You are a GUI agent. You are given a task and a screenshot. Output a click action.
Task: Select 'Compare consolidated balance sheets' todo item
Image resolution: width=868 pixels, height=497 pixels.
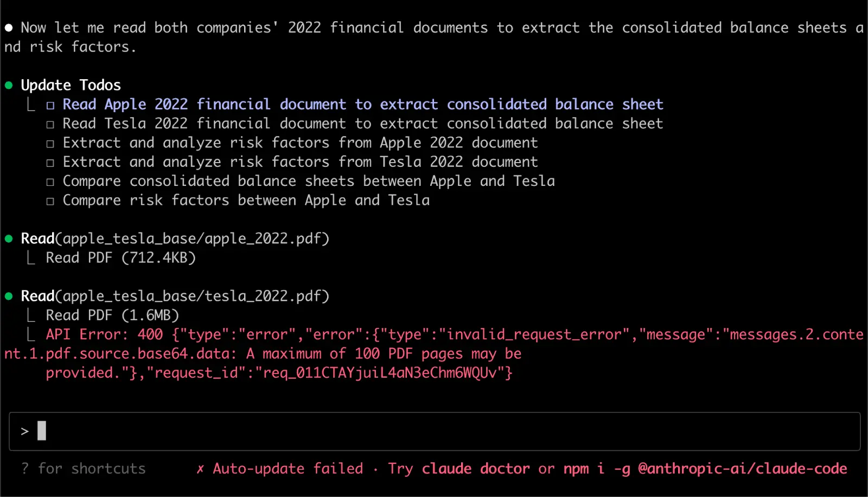pos(308,182)
